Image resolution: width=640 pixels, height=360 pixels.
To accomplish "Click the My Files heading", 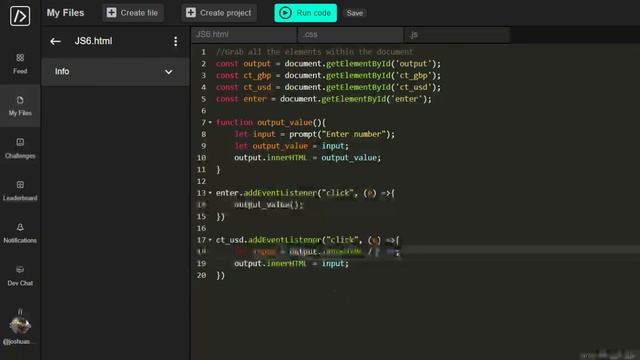I will click(65, 13).
